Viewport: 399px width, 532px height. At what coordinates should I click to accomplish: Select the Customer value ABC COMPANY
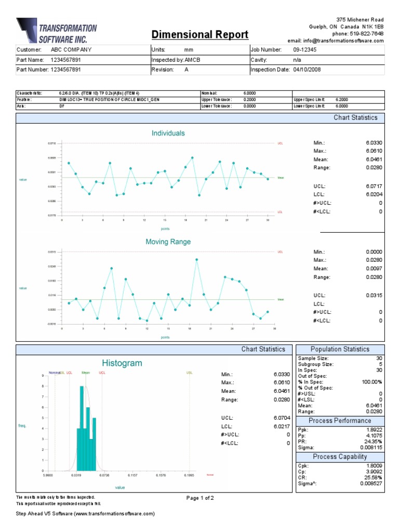coord(71,50)
